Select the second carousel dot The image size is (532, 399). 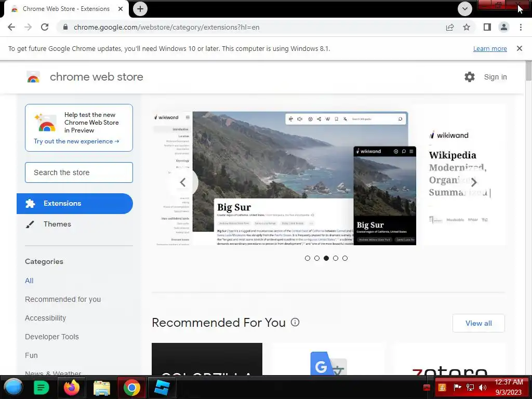(317, 258)
